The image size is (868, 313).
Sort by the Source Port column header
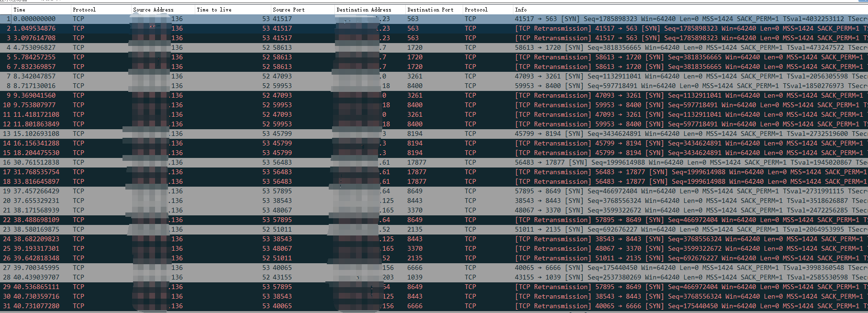[x=288, y=10]
